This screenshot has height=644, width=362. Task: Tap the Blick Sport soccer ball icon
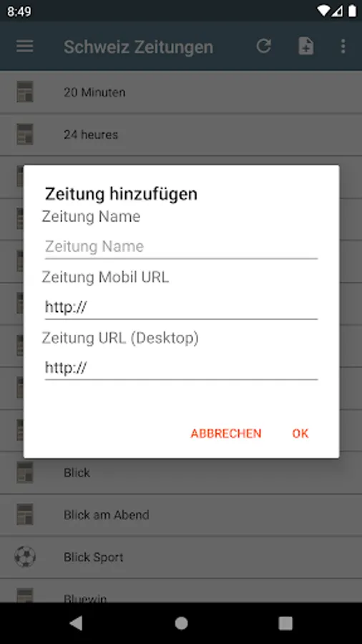(24, 557)
